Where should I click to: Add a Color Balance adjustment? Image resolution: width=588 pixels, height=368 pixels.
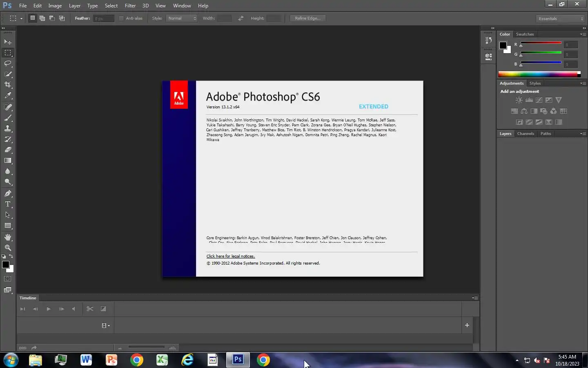coord(524,111)
